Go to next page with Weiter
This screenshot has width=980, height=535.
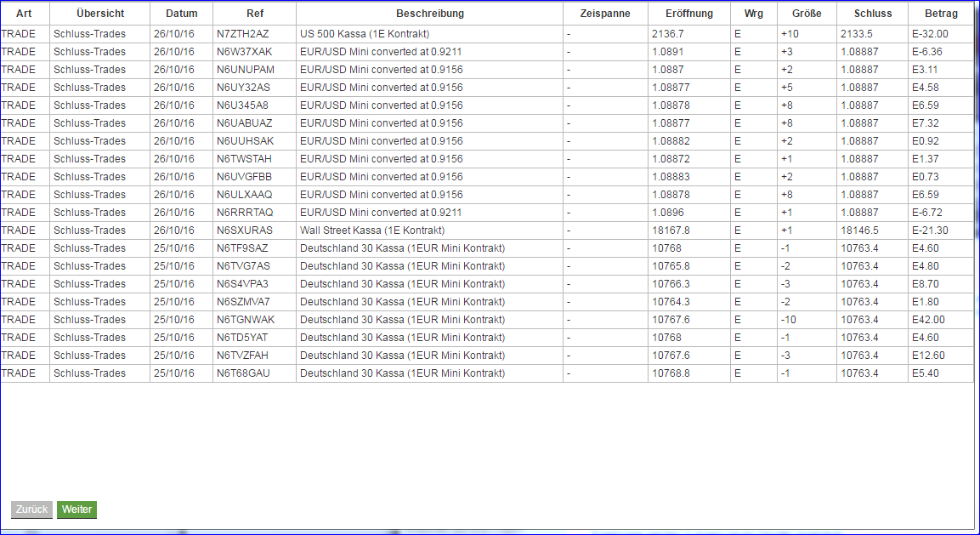pyautogui.click(x=76, y=509)
